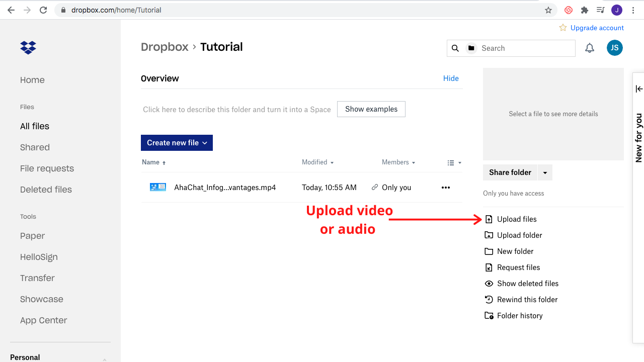The height and width of the screenshot is (362, 644).
Task: Click the Rewind this folder label
Action: tap(527, 300)
